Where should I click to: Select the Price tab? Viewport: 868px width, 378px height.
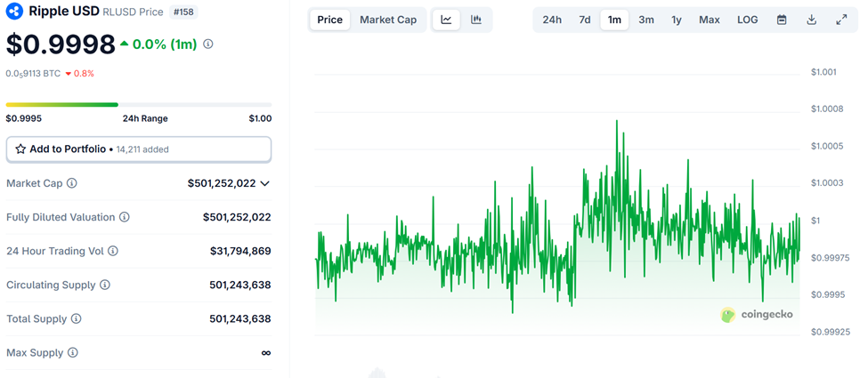(x=329, y=20)
